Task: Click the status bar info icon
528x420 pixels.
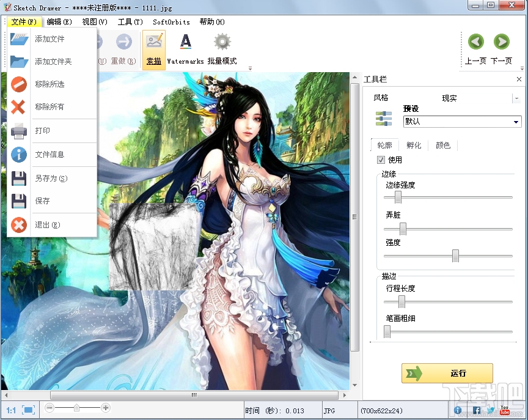Action: pyautogui.click(x=458, y=410)
